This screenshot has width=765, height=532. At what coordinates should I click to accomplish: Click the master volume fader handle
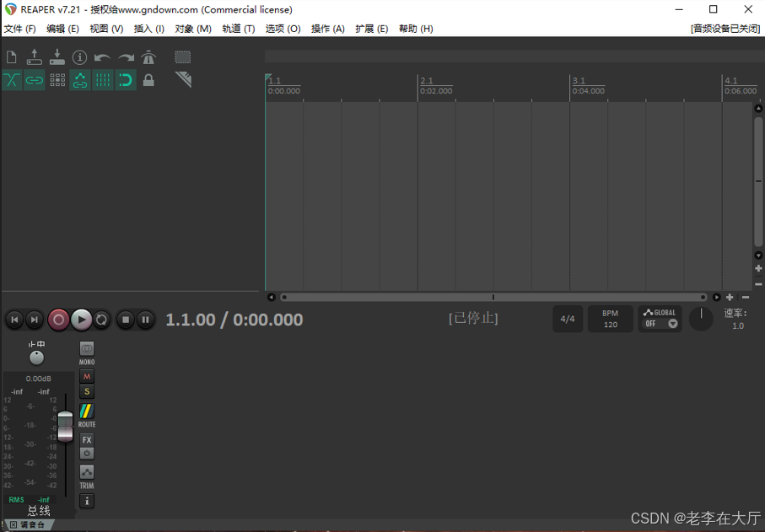66,427
